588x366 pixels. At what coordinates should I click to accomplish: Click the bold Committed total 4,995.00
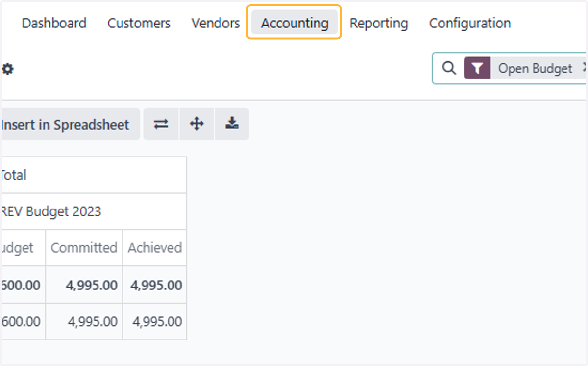84,285
